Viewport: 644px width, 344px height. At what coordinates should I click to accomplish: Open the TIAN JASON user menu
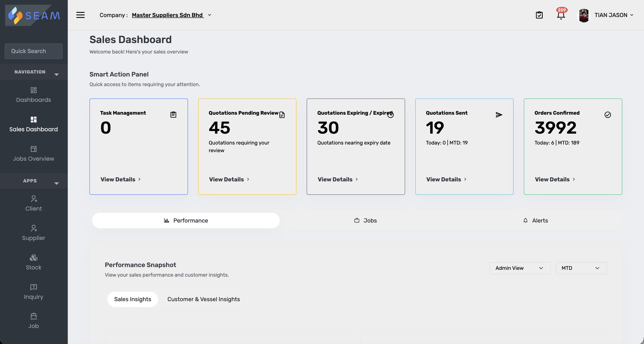point(614,15)
